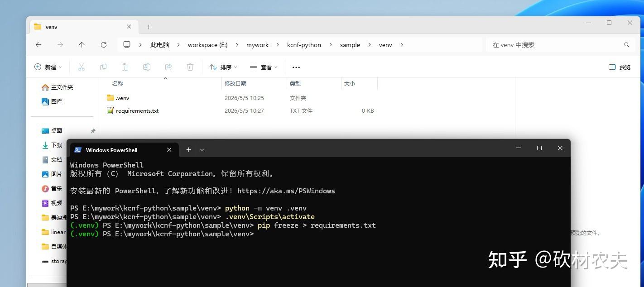Click the forward arrow in File Explorer

[x=60, y=45]
